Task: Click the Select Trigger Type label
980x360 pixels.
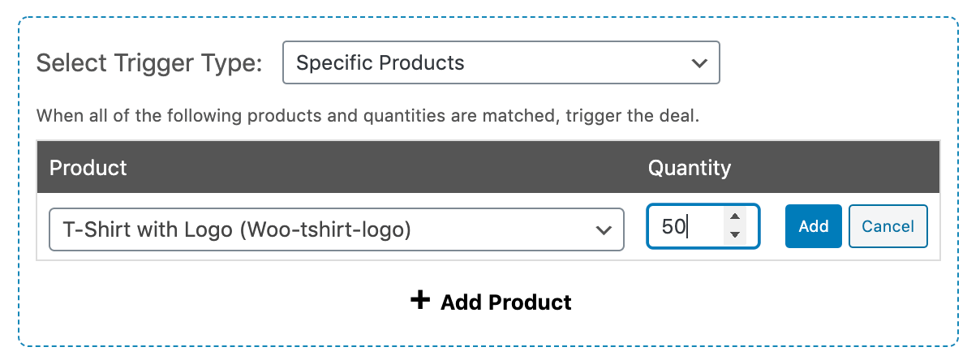Action: 149,63
